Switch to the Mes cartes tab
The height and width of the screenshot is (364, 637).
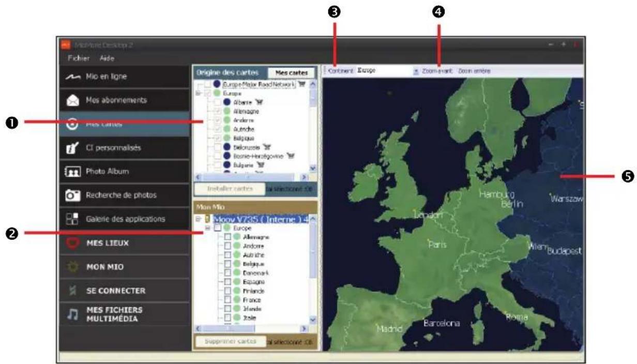click(x=291, y=73)
